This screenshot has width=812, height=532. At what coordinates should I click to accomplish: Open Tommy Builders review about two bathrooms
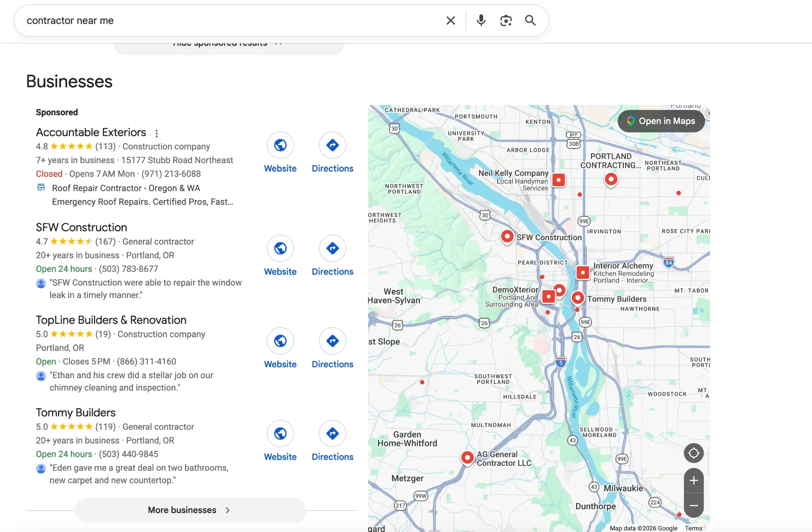(139, 474)
